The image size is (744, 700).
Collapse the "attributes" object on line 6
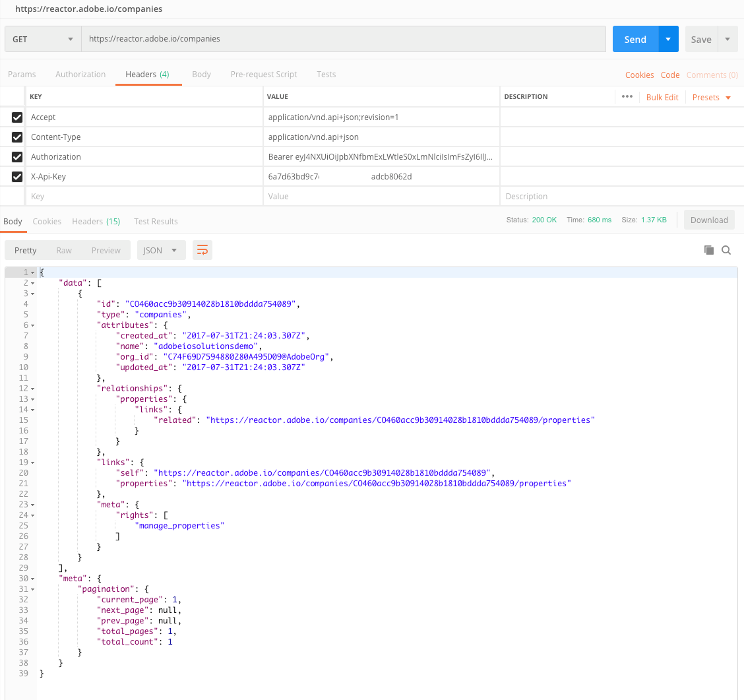[x=33, y=325]
